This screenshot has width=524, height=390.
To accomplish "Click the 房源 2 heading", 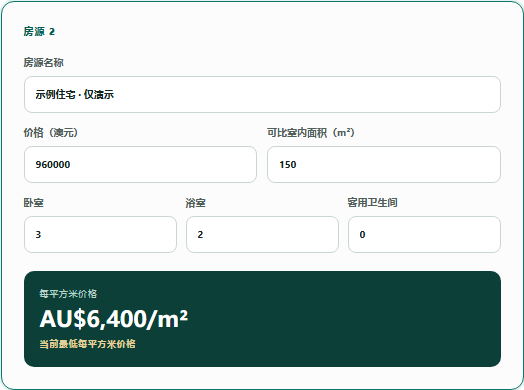I will coord(39,31).
